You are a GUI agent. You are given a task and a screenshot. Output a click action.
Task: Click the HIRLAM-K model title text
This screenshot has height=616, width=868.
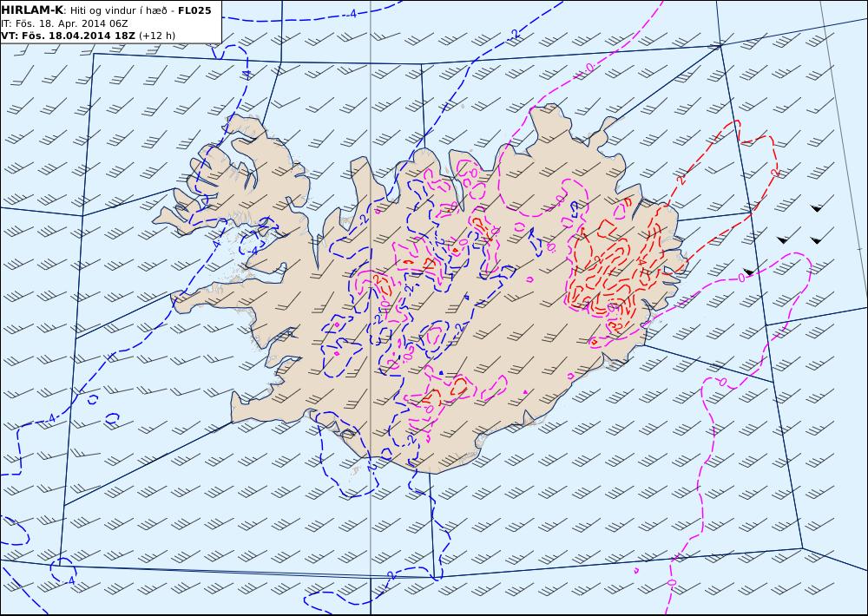(x=32, y=10)
